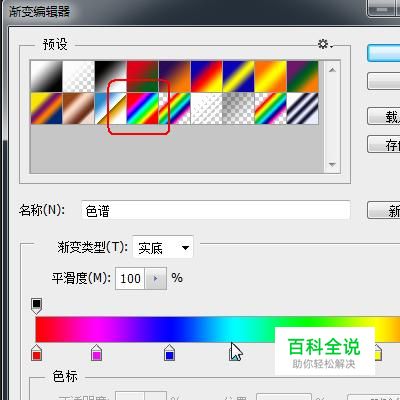Image resolution: width=400 pixels, height=400 pixels.
Task: Select the blue, yellow, blue gradient preset
Action: point(239,76)
